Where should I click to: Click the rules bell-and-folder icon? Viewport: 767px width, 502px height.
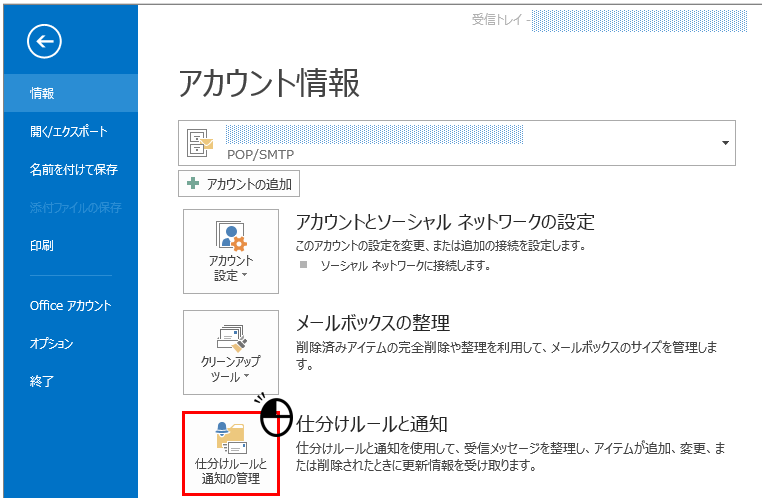(231, 438)
